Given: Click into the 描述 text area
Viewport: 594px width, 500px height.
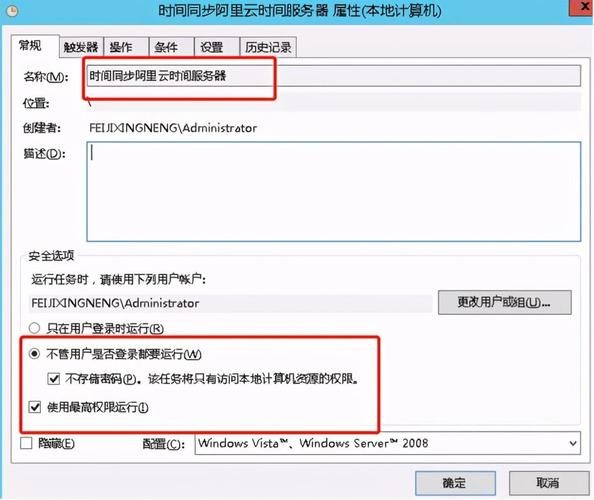Looking at the screenshot, I should pyautogui.click(x=333, y=191).
